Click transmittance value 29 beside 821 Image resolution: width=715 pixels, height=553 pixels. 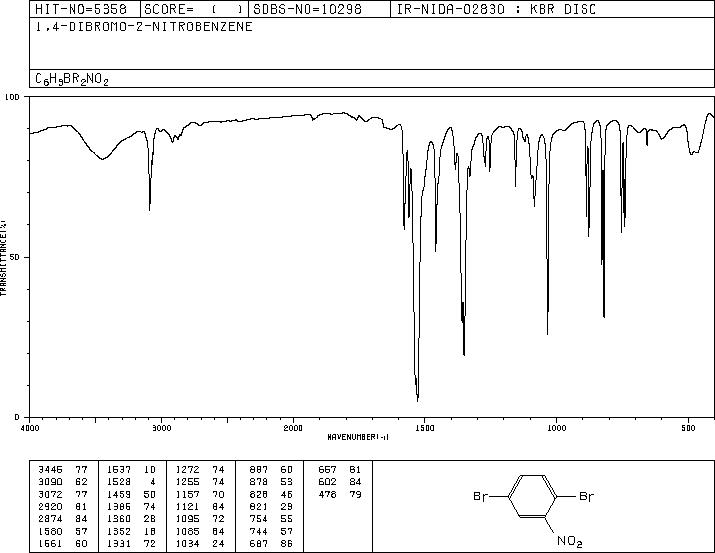coord(287,506)
